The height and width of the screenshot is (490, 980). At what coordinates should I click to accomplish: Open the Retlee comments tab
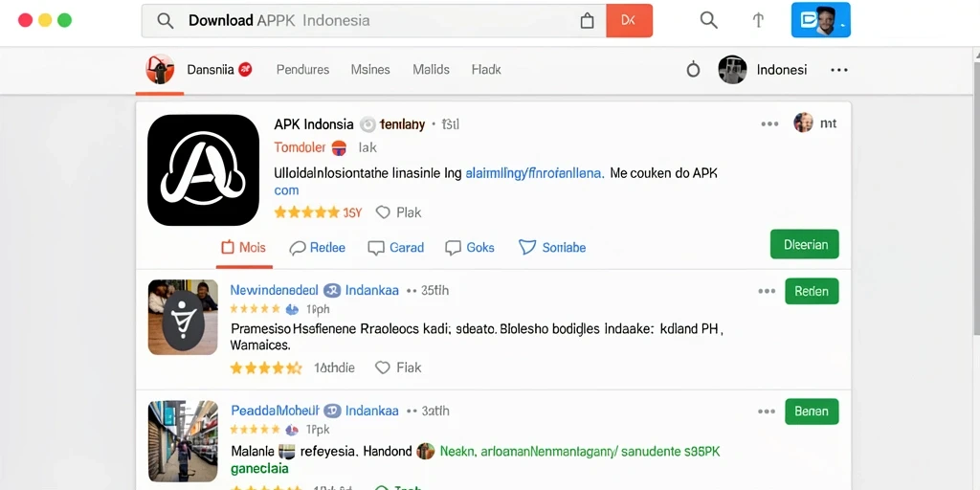318,248
